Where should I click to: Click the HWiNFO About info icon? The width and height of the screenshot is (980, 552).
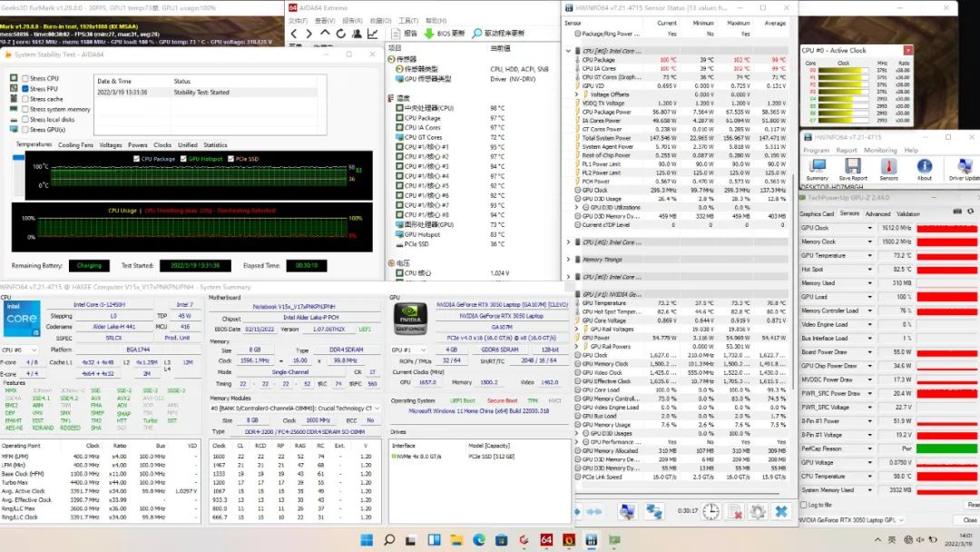[x=924, y=167]
